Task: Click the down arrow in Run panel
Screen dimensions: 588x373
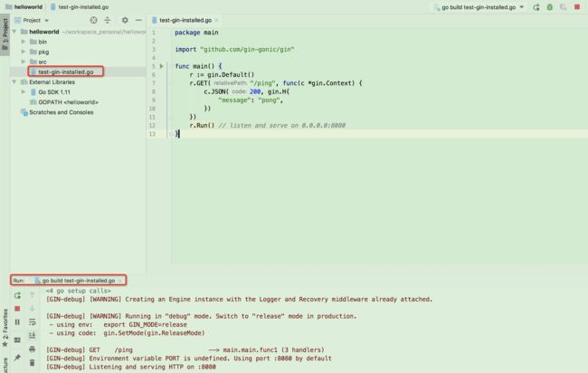Action: (x=33, y=309)
